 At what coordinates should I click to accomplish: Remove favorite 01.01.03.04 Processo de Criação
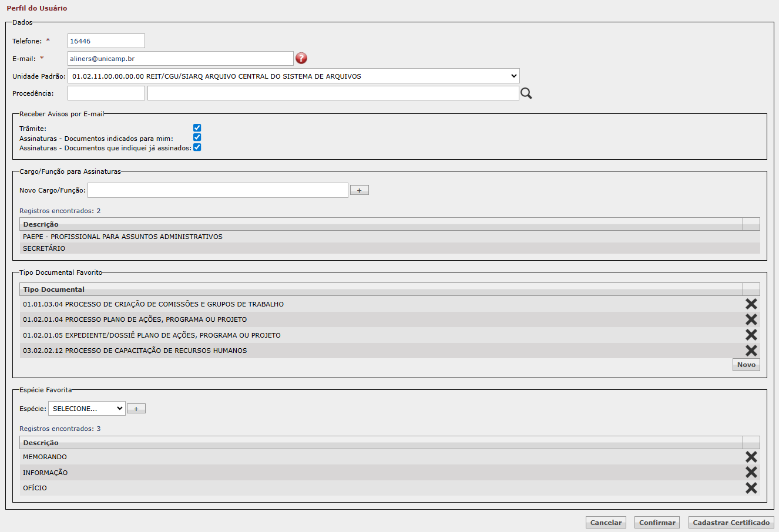pos(751,304)
